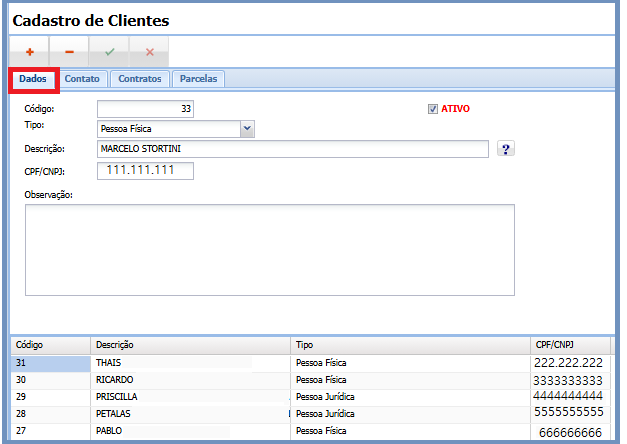Image resolution: width=627 pixels, height=444 pixels.
Task: Switch to the Dados tab
Action: [33, 79]
